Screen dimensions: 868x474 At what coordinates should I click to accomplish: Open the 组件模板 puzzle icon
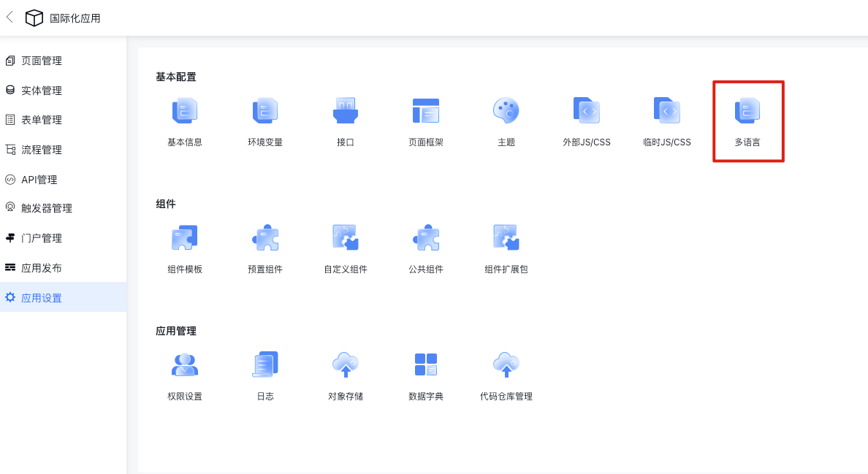pyautogui.click(x=185, y=238)
